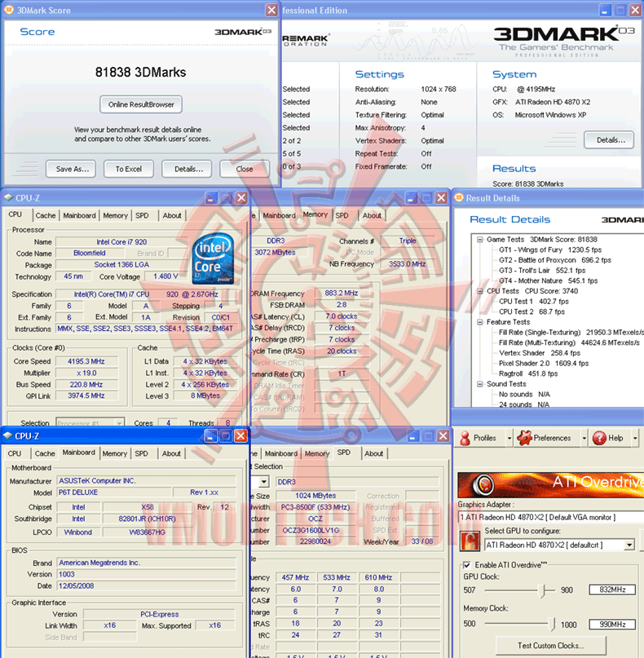Open the SPD slot selection dropdown

tap(263, 482)
